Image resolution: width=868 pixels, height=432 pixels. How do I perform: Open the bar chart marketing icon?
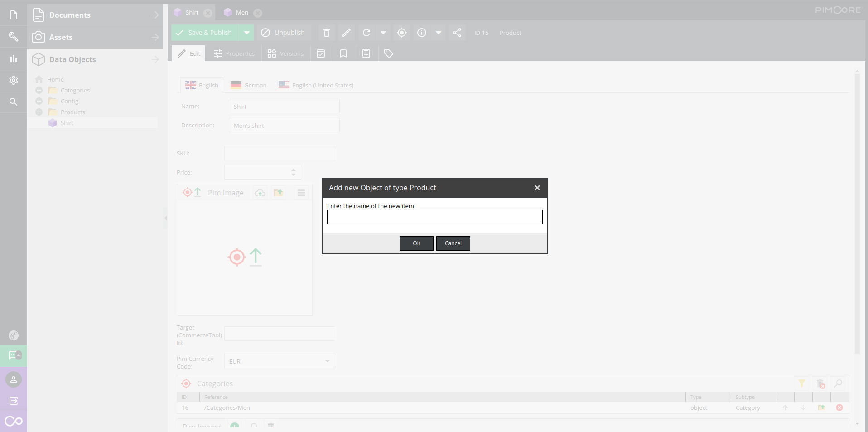pyautogui.click(x=14, y=58)
